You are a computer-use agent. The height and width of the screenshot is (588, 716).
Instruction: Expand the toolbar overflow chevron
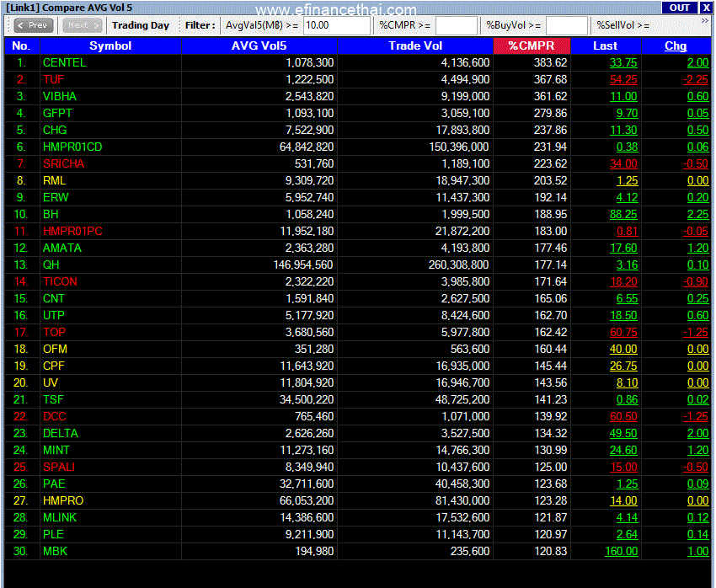coord(704,21)
